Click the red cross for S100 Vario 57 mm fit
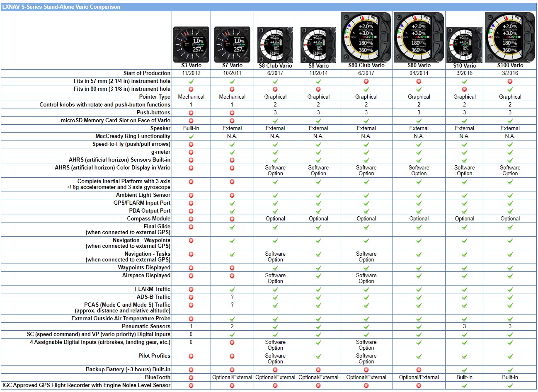Screen dimensions: 538x392 tap(510, 81)
